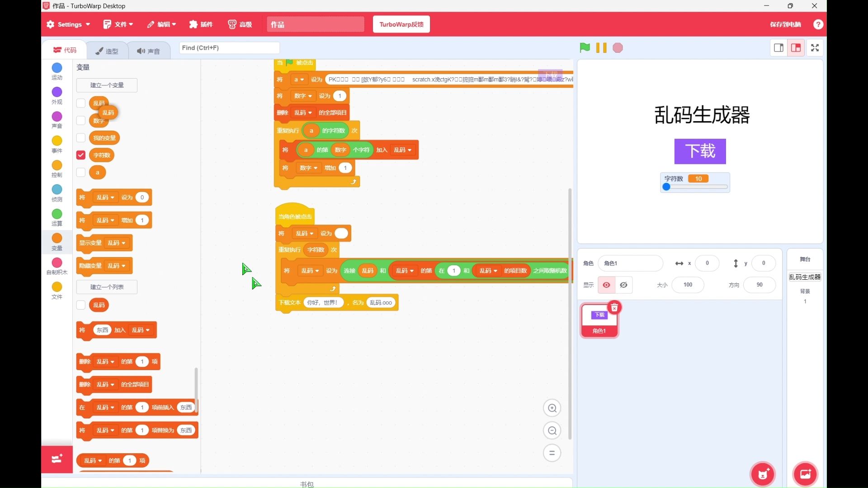The height and width of the screenshot is (488, 868).
Task: Open the 文件 (File) menu
Action: pyautogui.click(x=118, y=24)
